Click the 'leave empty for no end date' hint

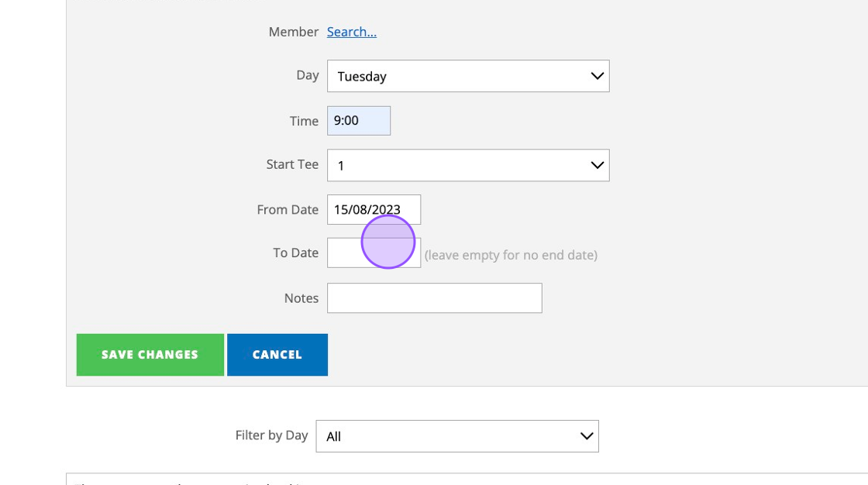(511, 255)
